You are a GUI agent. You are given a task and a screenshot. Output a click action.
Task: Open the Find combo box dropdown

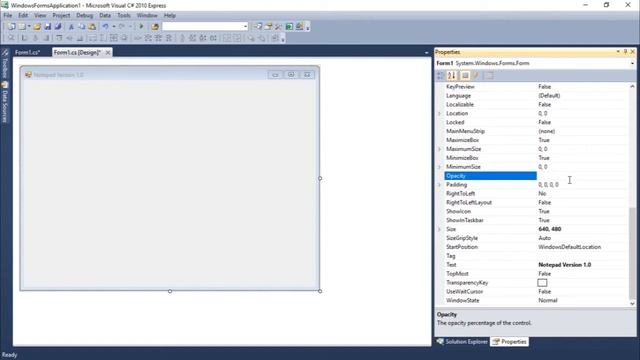[245, 27]
